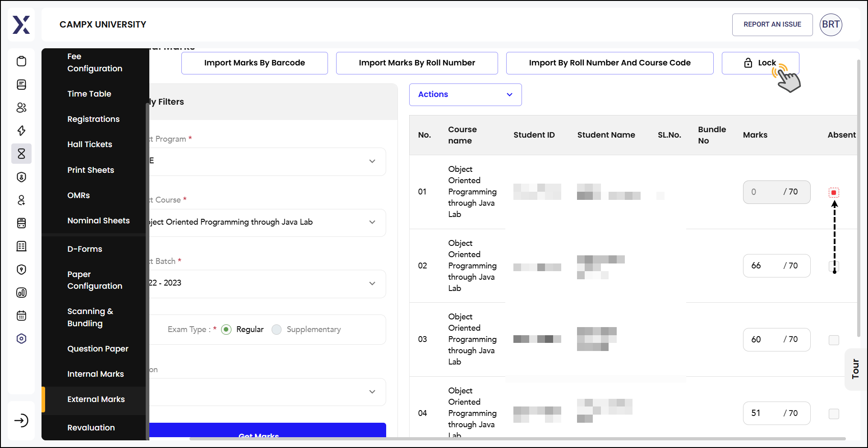Open Time Table menu item

click(x=89, y=94)
